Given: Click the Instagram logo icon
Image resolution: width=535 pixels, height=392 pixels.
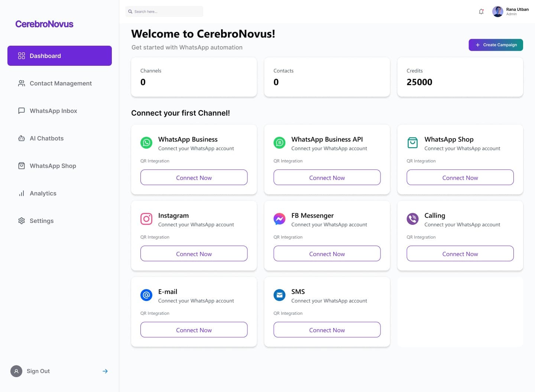Looking at the screenshot, I should tap(146, 219).
